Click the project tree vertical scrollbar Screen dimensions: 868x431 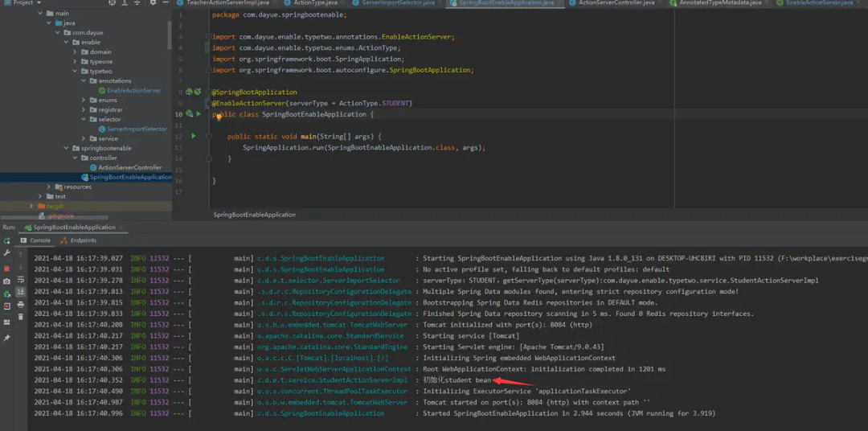coord(169,36)
